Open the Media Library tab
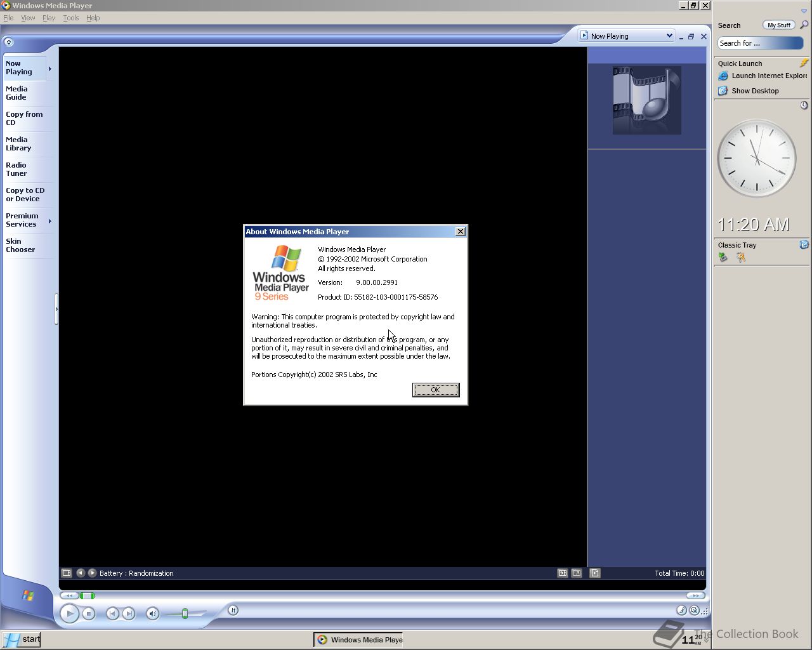Viewport: 812px width, 650px height. (28, 144)
